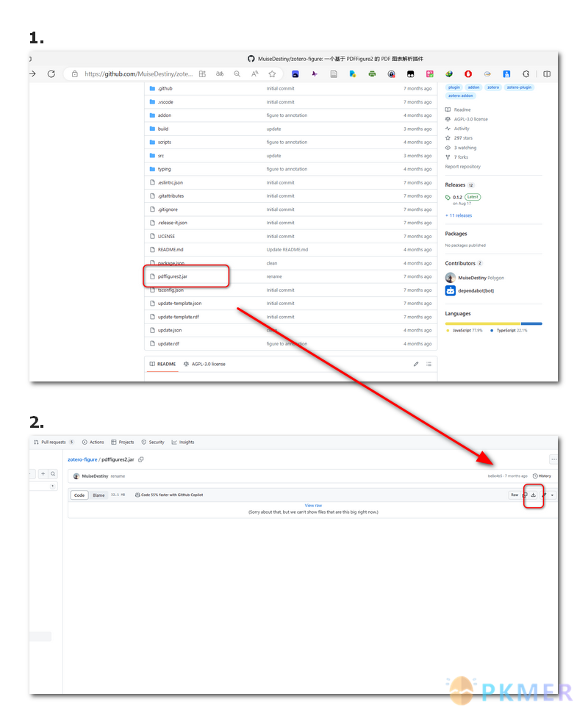Open the browser extensions puzzle icon
Viewport: 588px width, 724px height.
coord(526,74)
